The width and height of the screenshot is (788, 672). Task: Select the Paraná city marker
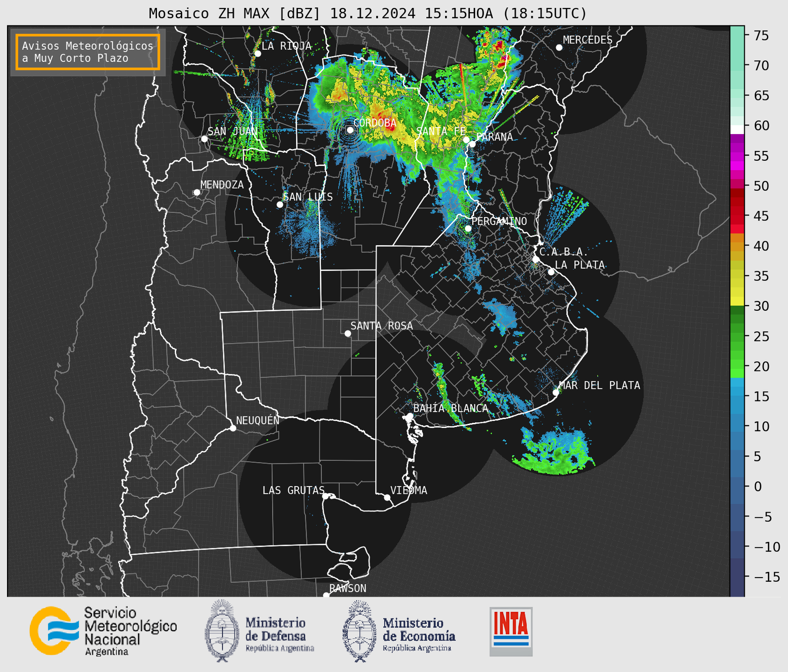472,144
